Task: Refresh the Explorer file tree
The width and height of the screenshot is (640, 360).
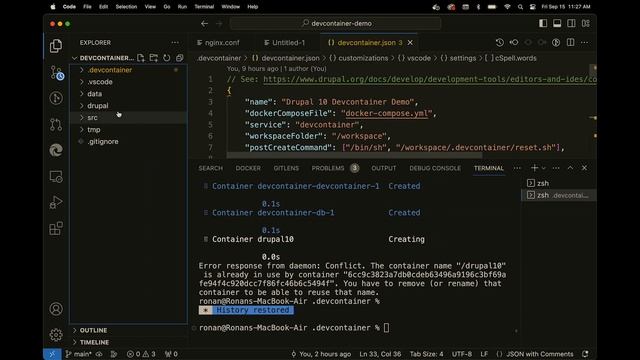Action: pyautogui.click(x=167, y=58)
